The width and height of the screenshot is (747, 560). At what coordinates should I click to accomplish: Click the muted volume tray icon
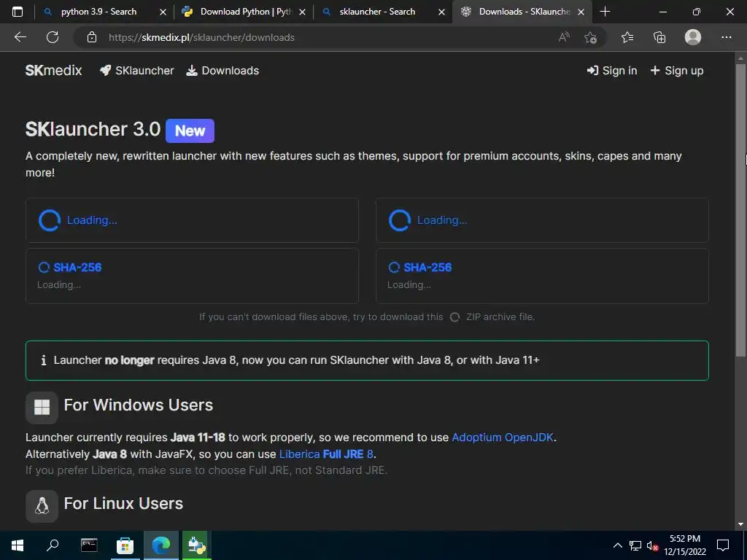[652, 546]
